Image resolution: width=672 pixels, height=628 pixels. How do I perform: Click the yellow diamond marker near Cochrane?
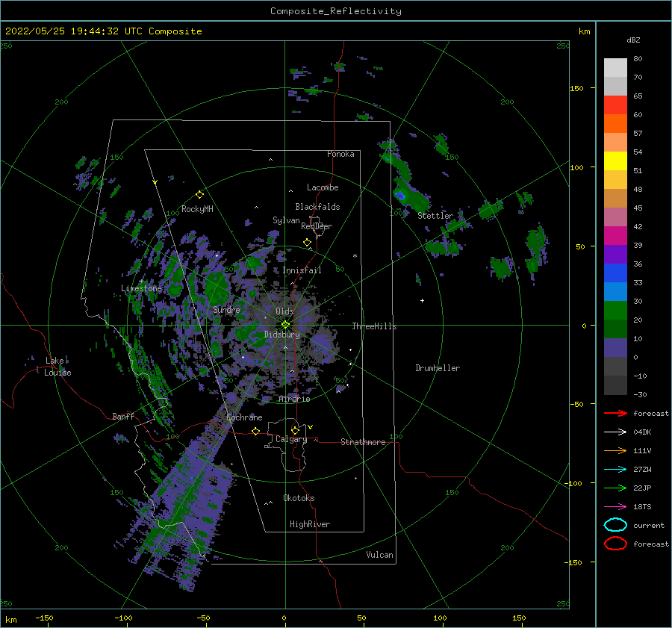coord(255,431)
